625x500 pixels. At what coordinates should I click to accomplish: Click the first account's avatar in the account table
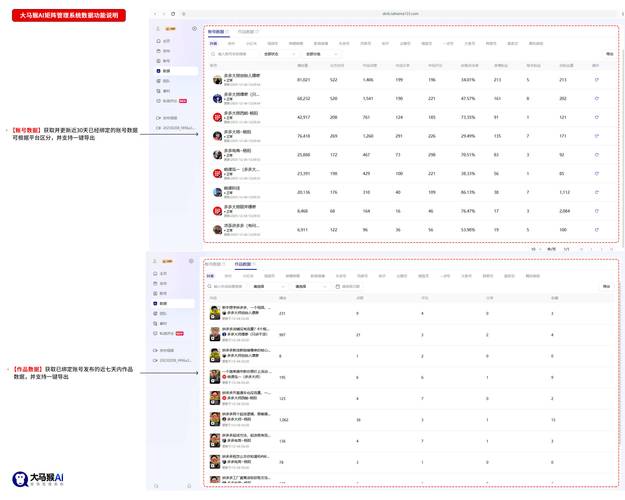click(216, 79)
